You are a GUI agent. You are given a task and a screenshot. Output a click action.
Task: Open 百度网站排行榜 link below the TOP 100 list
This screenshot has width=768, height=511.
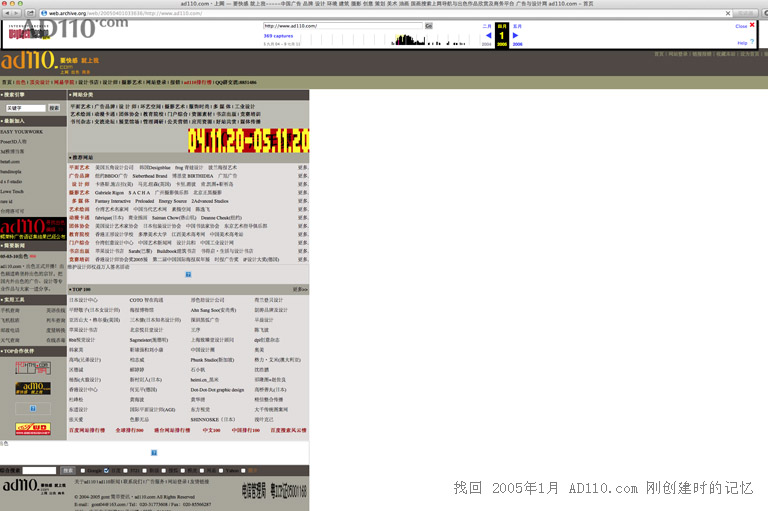[87, 430]
